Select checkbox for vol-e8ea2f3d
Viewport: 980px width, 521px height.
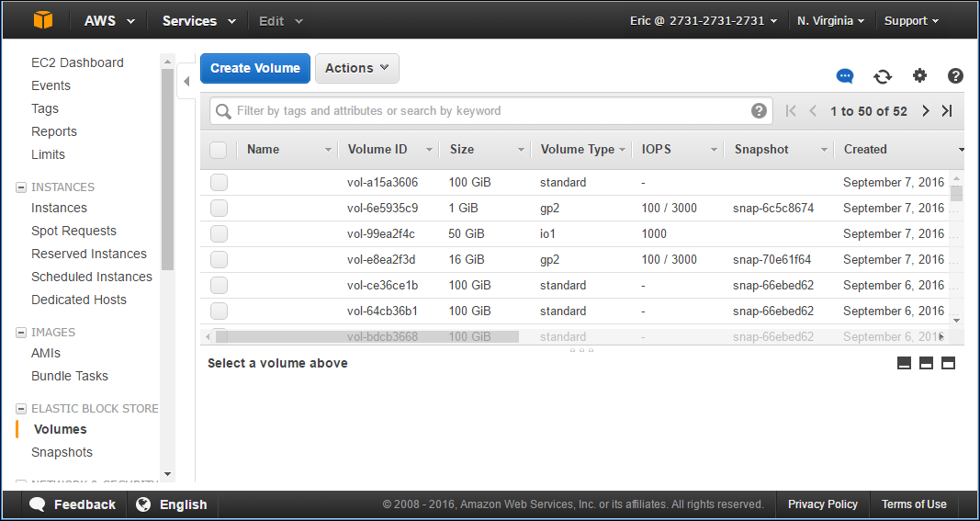pyautogui.click(x=219, y=259)
